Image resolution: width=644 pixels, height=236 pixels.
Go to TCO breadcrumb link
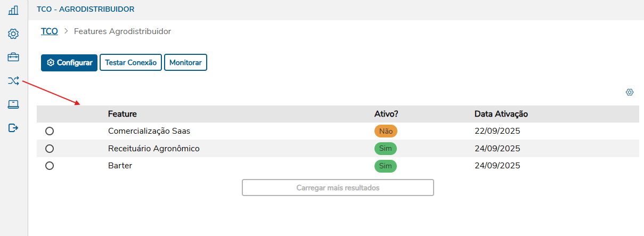point(50,31)
